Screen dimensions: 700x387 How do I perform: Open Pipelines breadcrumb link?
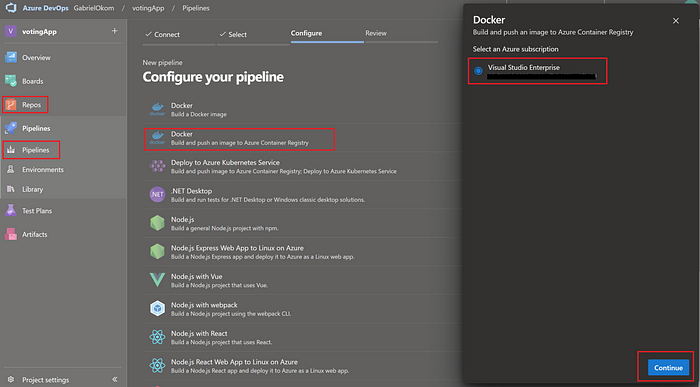(196, 8)
